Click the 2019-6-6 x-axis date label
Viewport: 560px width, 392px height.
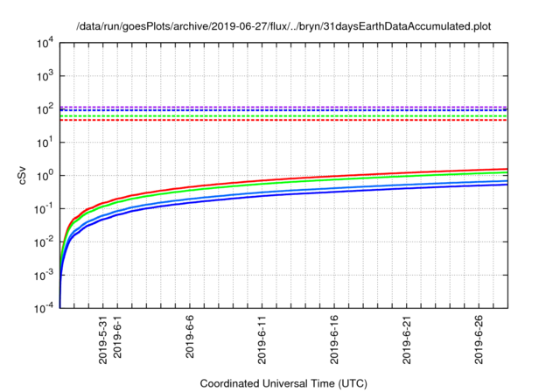click(x=190, y=339)
